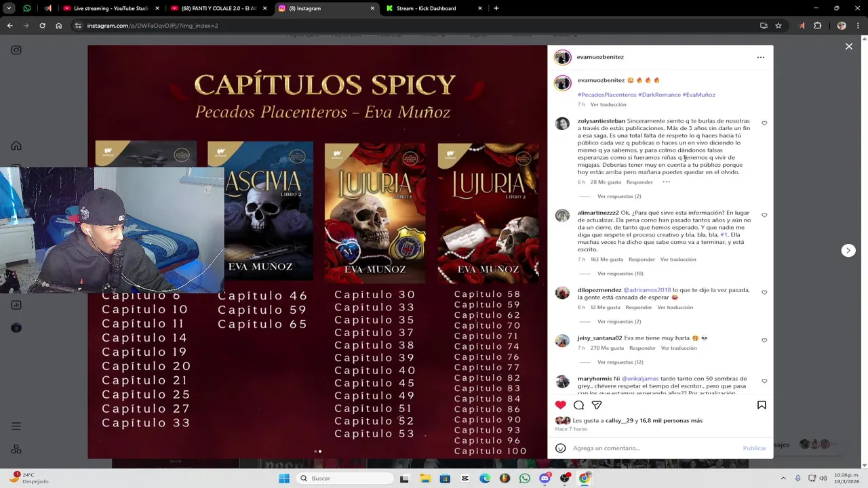Open #DarkRomance hashtag
Image resolution: width=868 pixels, height=488 pixels.
pos(659,95)
